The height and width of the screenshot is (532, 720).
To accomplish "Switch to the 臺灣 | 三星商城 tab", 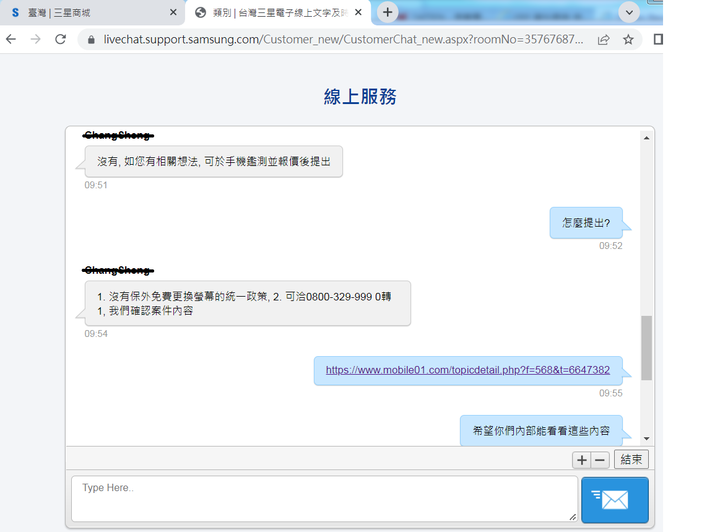I will point(92,12).
